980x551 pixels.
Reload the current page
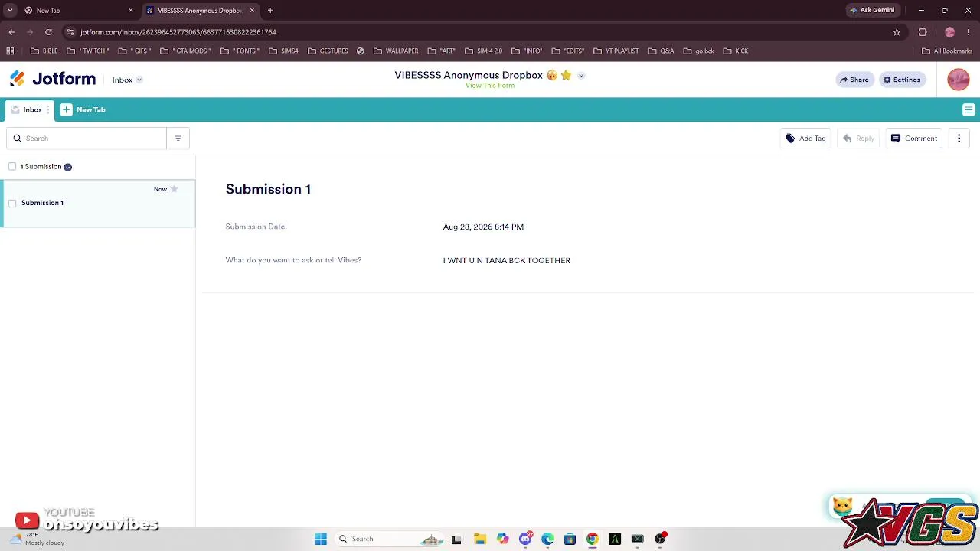click(48, 32)
